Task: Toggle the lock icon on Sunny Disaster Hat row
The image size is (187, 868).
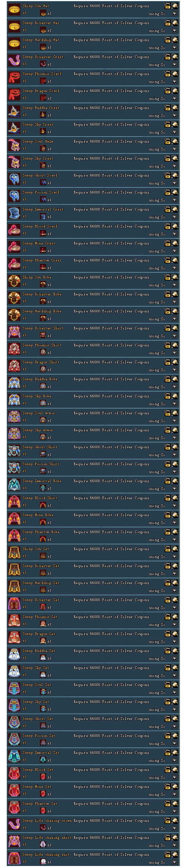Action: 168,23
